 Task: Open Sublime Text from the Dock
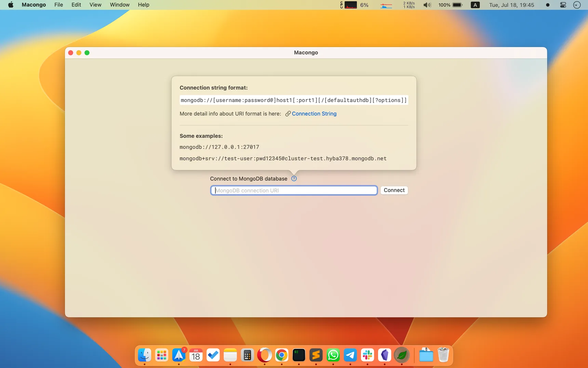[316, 355]
